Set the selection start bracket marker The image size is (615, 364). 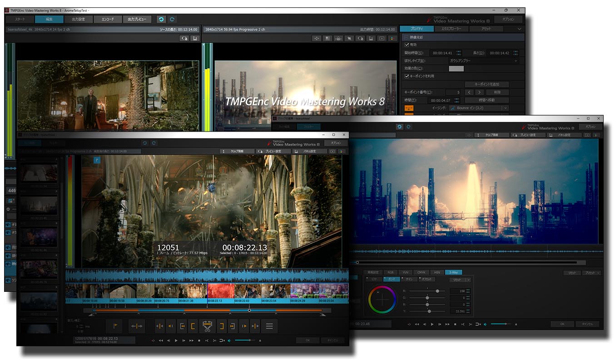193,326
